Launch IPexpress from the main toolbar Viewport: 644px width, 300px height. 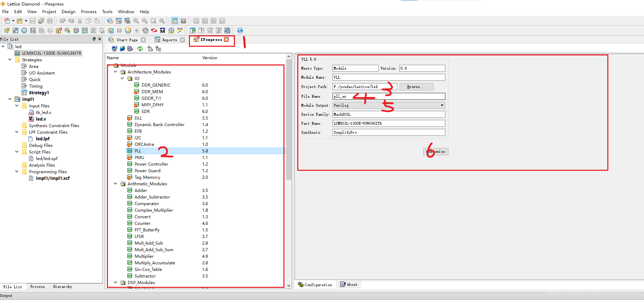pyautogui.click(x=59, y=30)
